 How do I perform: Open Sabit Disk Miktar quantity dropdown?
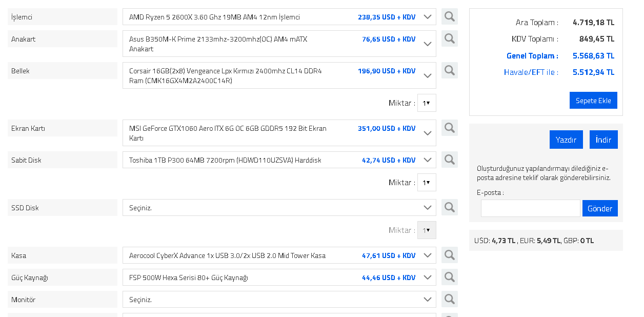click(427, 183)
